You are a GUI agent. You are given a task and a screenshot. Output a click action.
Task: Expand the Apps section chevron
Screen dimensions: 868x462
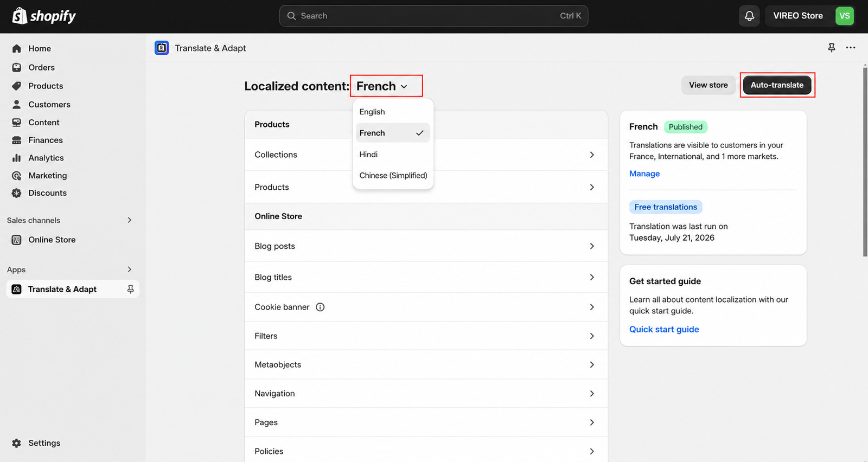[129, 269]
